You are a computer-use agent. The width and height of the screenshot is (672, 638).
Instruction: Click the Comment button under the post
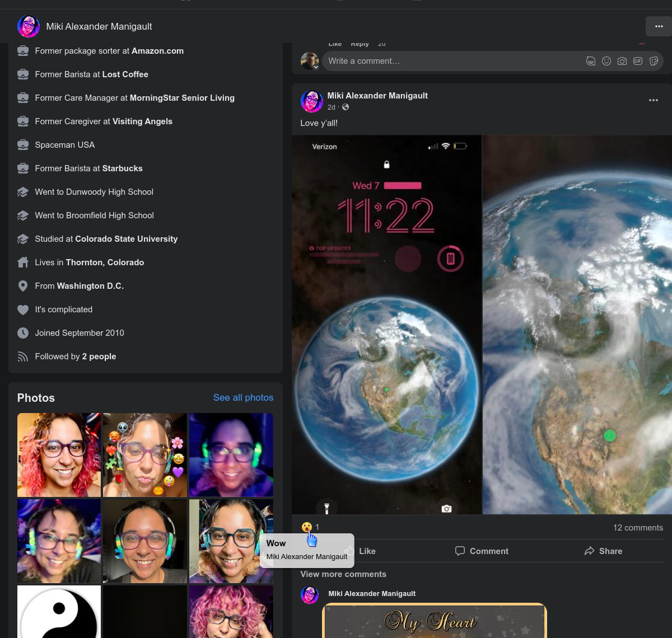tap(482, 551)
